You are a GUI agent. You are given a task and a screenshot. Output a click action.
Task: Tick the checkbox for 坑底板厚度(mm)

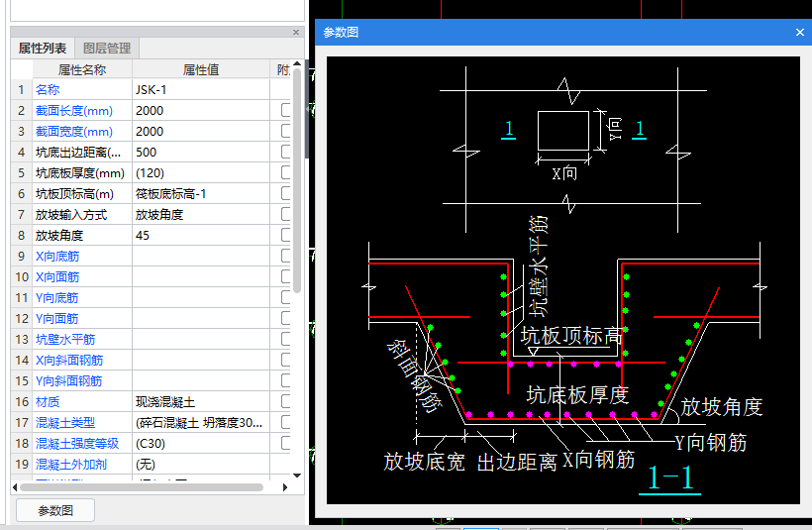286,172
